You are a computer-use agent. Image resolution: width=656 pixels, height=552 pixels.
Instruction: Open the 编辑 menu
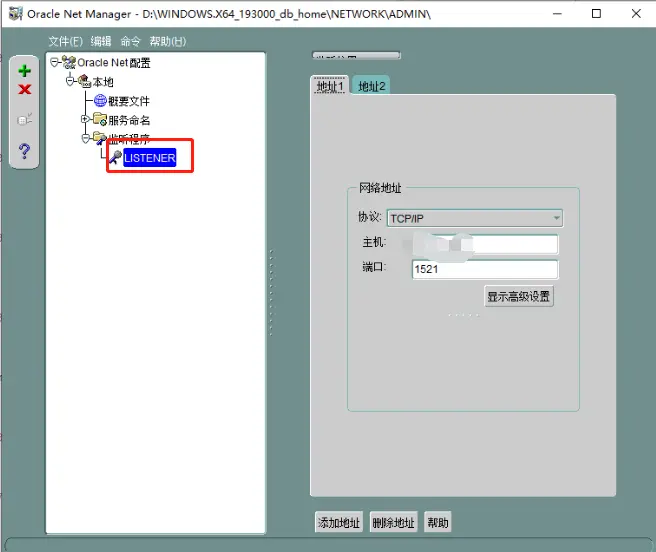click(101, 41)
